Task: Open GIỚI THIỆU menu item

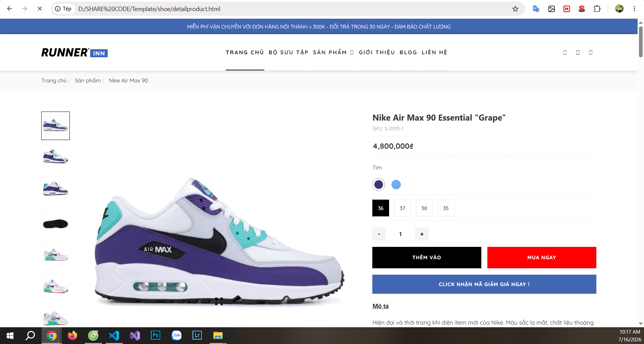Action: coord(377,52)
